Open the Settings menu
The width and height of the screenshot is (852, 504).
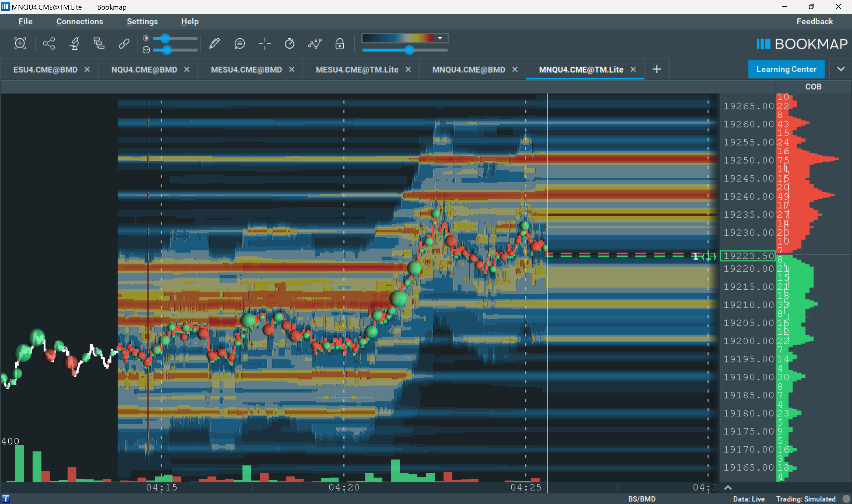tap(142, 21)
